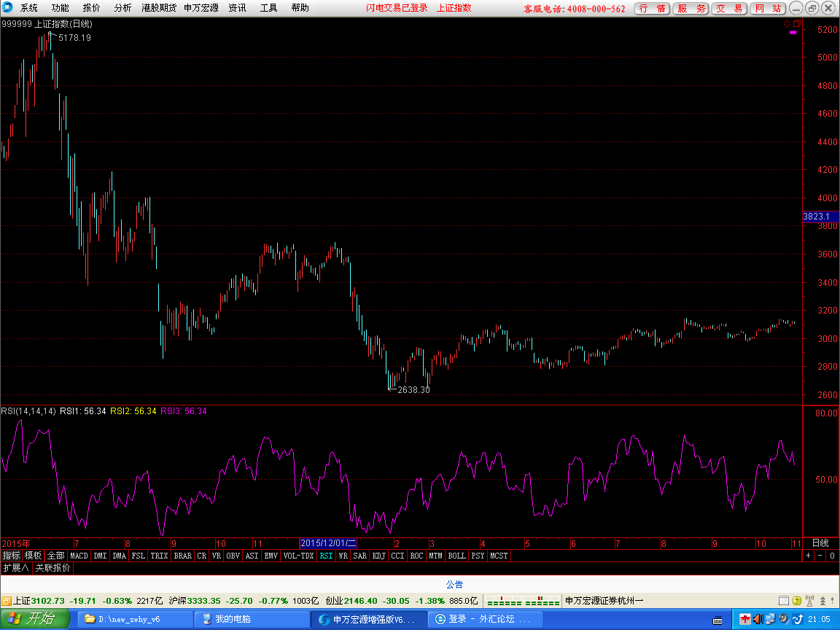The width and height of the screenshot is (840, 630).
Task: Open the 报价 menu
Action: (91, 8)
